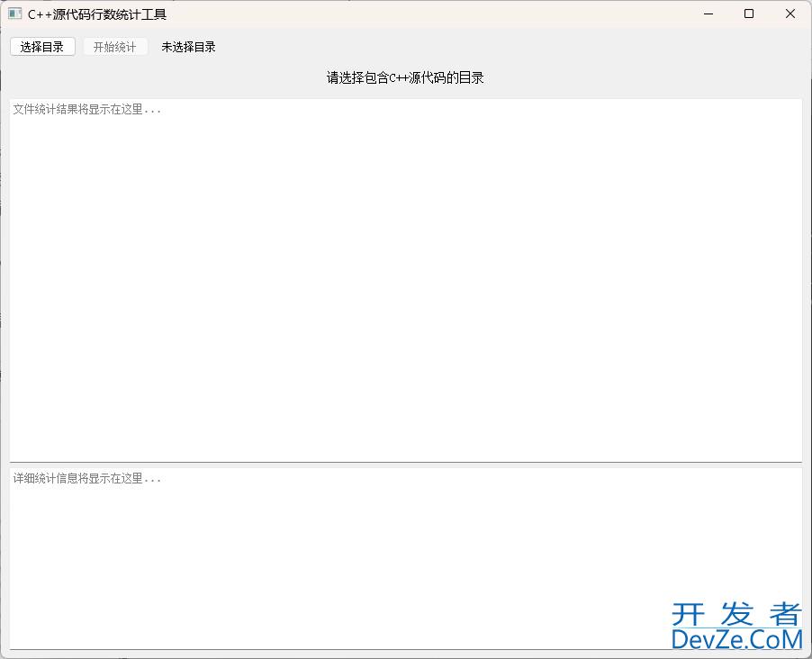Maximize the application window
The width and height of the screenshot is (812, 659).
749,14
